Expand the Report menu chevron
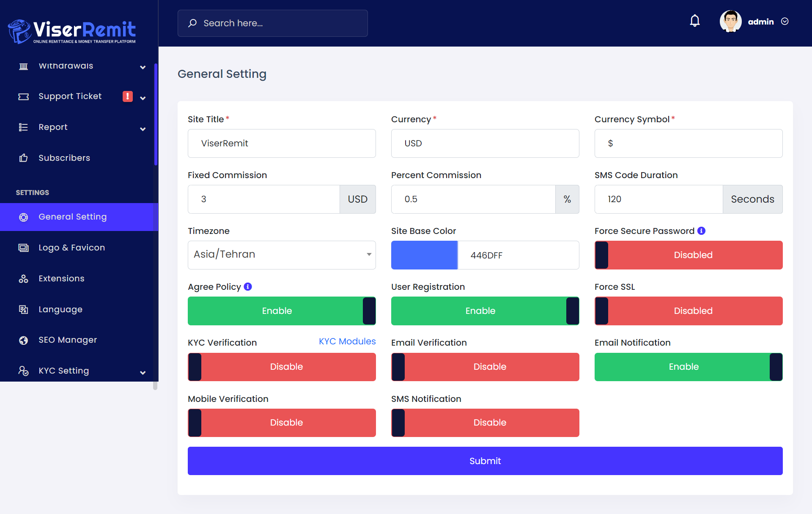812x514 pixels. [143, 129]
